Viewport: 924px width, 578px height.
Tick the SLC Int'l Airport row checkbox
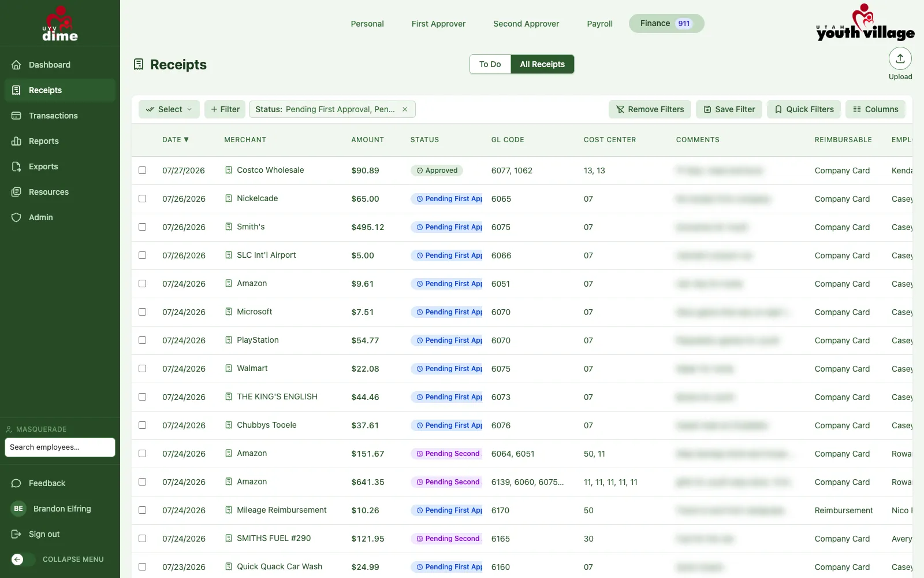coord(142,255)
